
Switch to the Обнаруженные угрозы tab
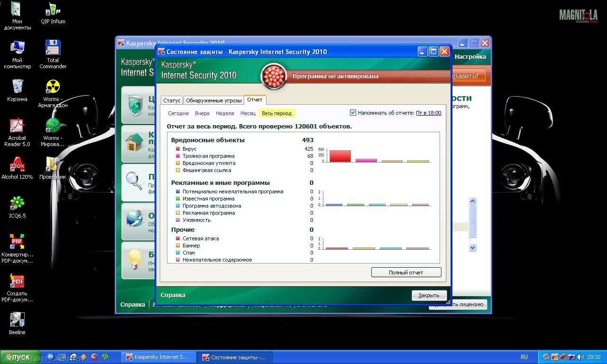coord(214,100)
